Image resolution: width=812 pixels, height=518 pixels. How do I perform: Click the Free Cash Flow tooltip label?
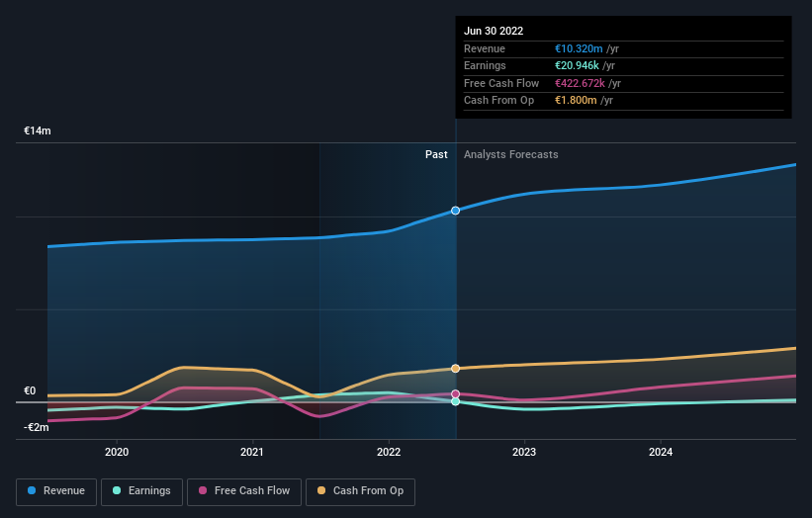[x=501, y=83]
